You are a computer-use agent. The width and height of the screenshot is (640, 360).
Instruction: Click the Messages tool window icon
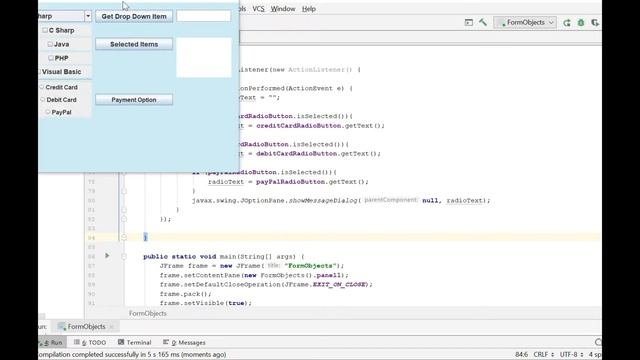(x=166, y=342)
